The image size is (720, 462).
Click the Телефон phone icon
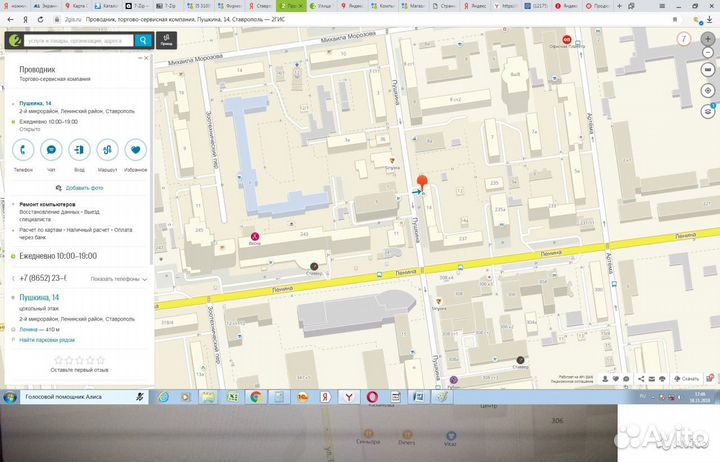click(x=23, y=150)
